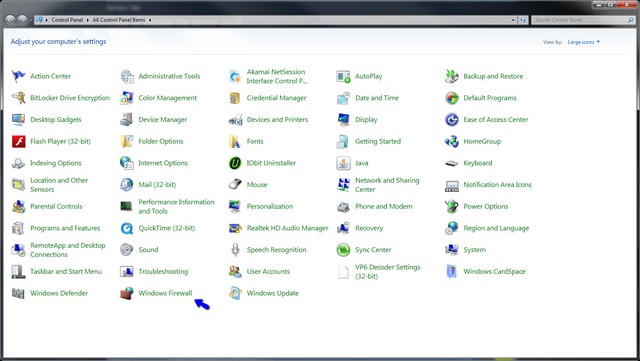Refresh the address bar view

pos(523,20)
